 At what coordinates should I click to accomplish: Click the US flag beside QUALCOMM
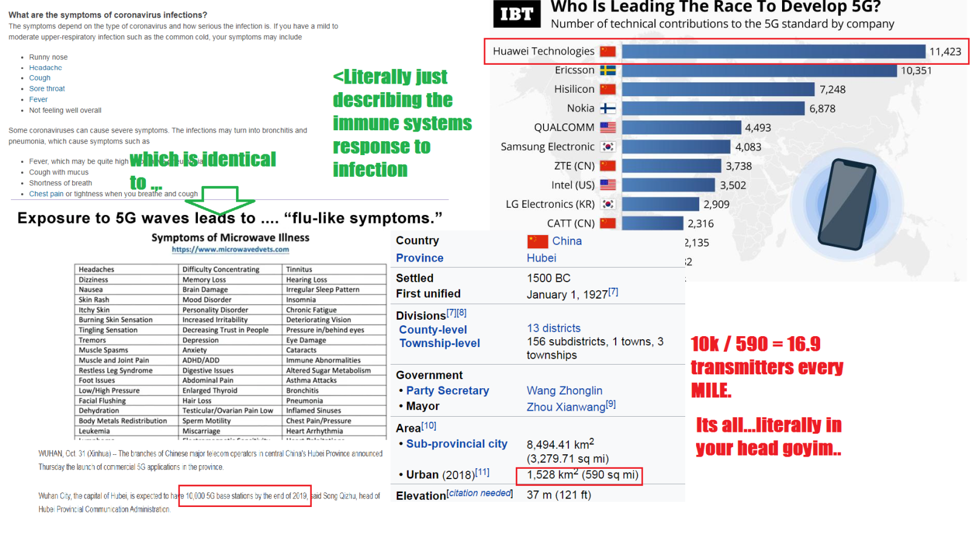(608, 128)
